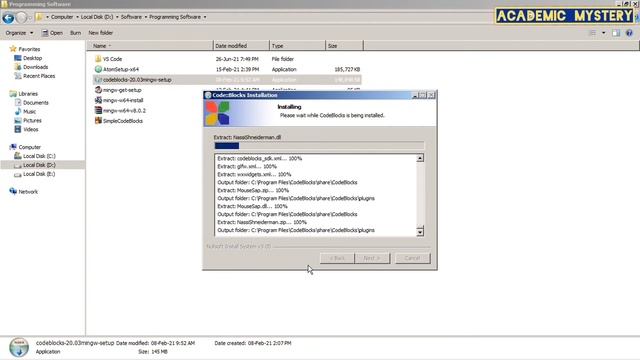Click 'Extract: glfw.xml... 100%' log line
The height and width of the screenshot is (360, 640).
pos(247,166)
